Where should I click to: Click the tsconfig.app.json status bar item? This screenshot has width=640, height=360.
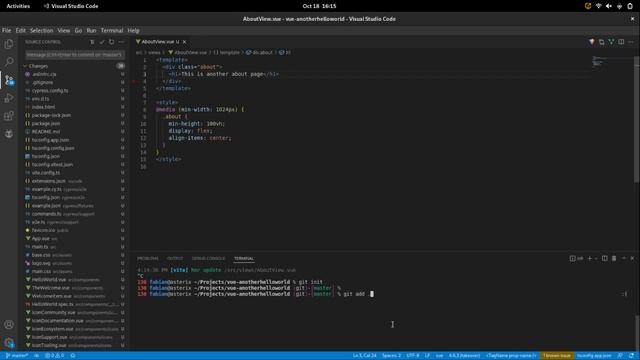tap(594, 356)
